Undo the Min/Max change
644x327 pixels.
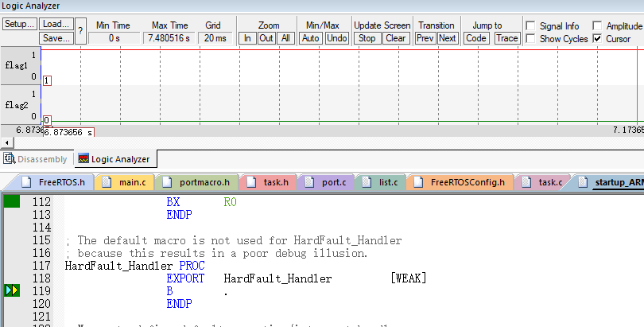click(337, 38)
